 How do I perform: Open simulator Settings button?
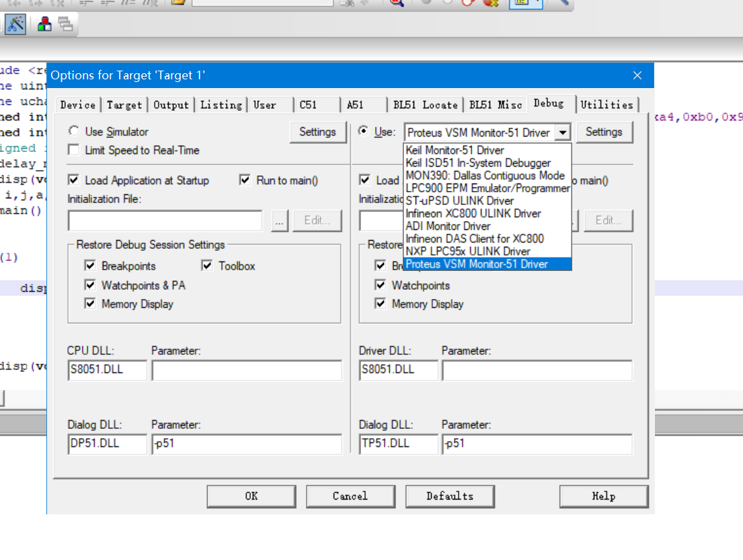pyautogui.click(x=317, y=132)
